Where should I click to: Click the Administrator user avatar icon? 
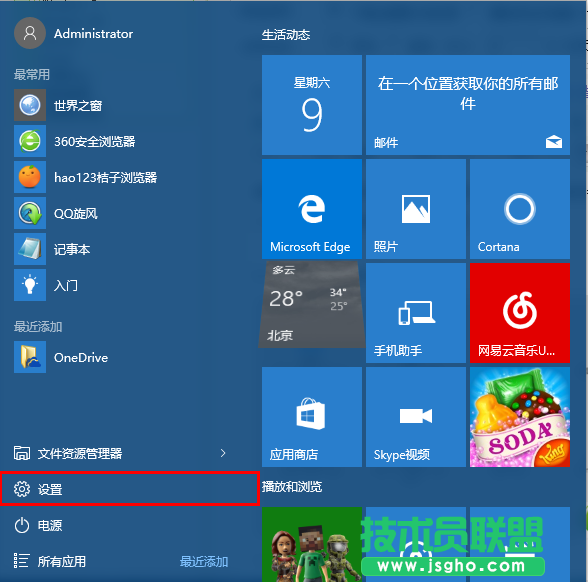(30, 33)
